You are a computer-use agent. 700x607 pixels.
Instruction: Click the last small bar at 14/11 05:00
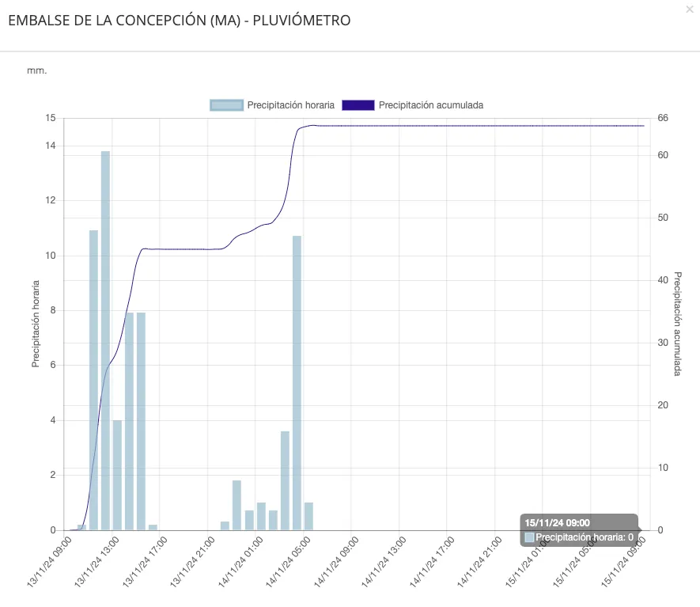(x=309, y=516)
